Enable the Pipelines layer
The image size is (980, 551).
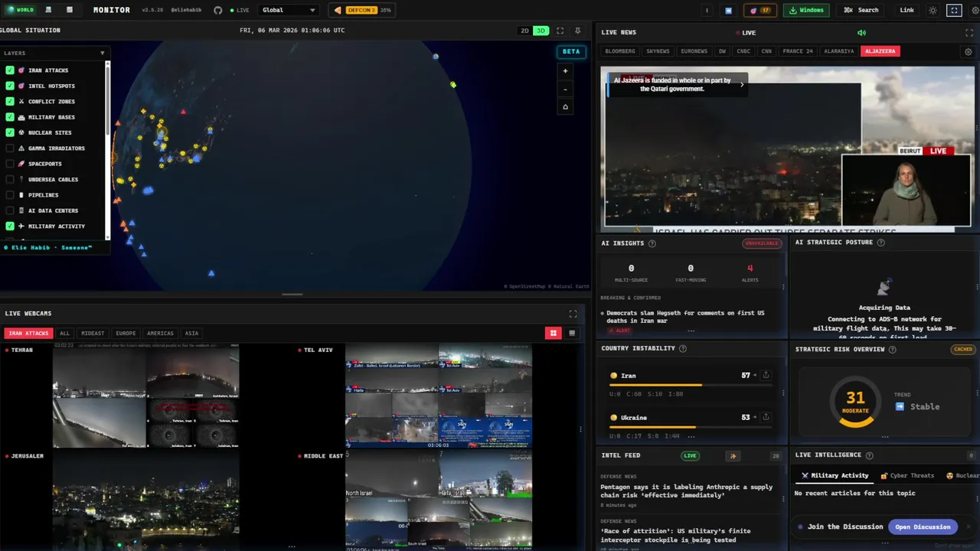click(x=10, y=195)
